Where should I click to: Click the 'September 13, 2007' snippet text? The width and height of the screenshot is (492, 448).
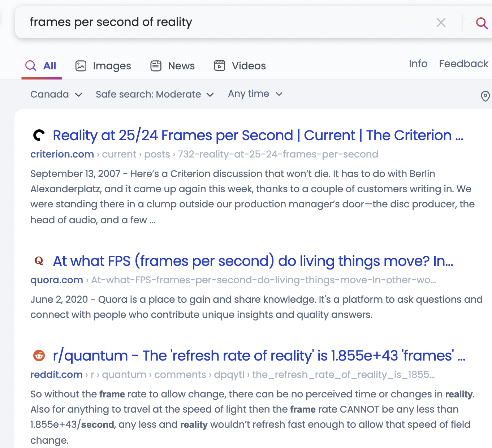(x=253, y=197)
